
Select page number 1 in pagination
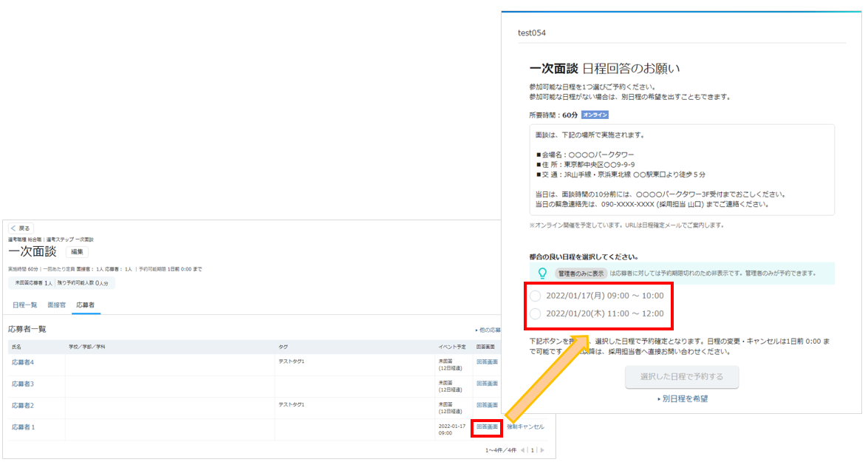click(533, 450)
